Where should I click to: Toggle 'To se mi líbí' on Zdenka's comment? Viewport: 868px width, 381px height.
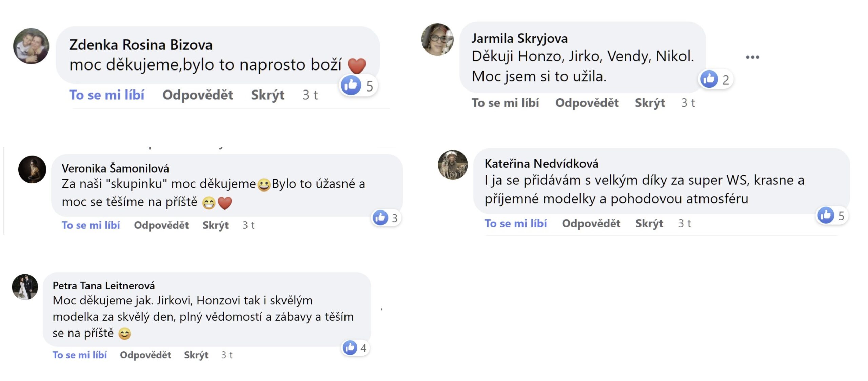(107, 95)
